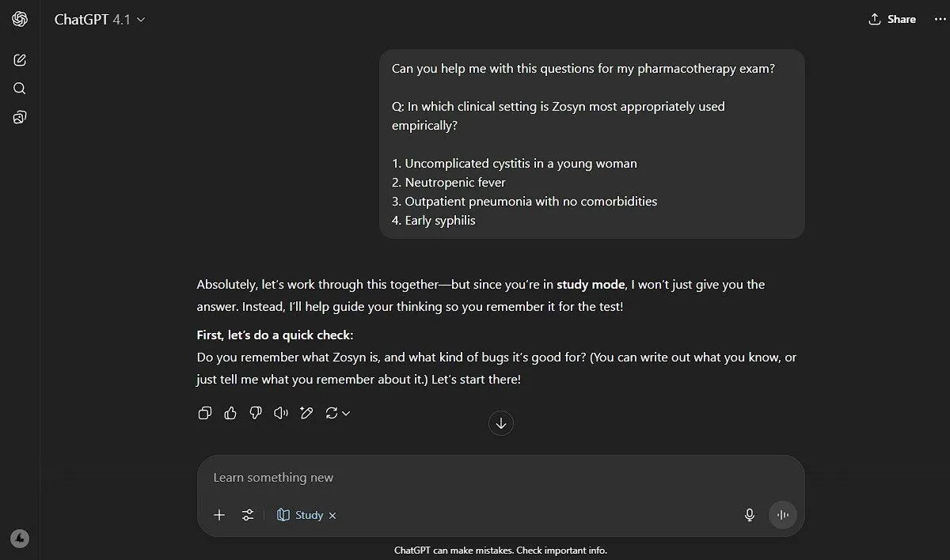Click 'ChatGPT can make mistakes' disclaimer text
950x560 pixels.
[x=500, y=551]
